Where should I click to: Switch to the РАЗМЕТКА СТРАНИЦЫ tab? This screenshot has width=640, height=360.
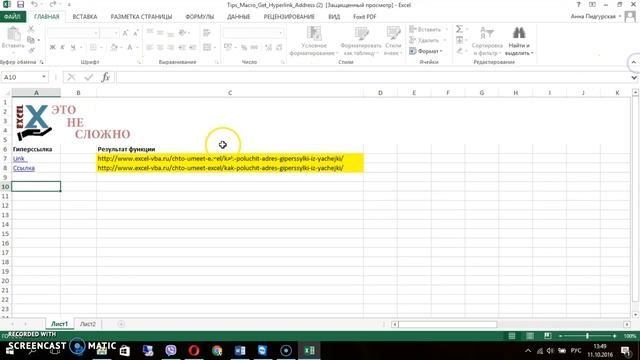point(141,17)
